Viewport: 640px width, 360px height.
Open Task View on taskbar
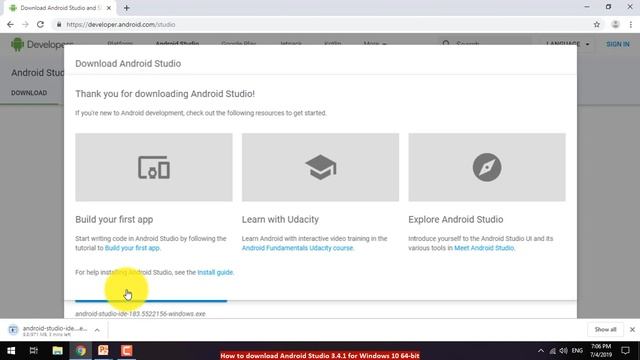pos(33,351)
